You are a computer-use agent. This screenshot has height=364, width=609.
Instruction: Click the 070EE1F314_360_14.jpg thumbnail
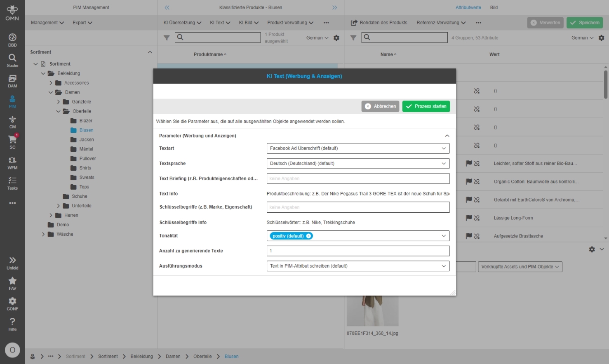(x=373, y=311)
